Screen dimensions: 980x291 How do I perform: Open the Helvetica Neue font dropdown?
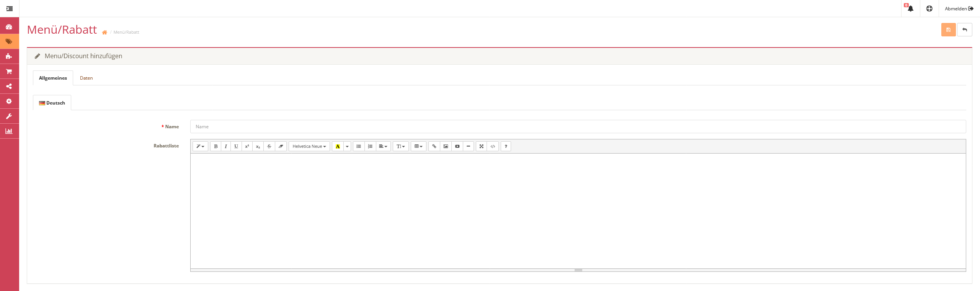pyautogui.click(x=309, y=146)
